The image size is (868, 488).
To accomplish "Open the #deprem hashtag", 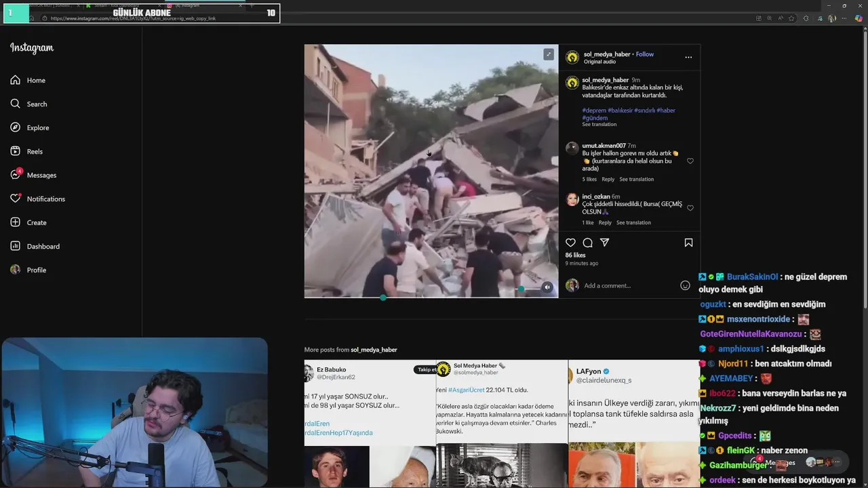I will [594, 110].
